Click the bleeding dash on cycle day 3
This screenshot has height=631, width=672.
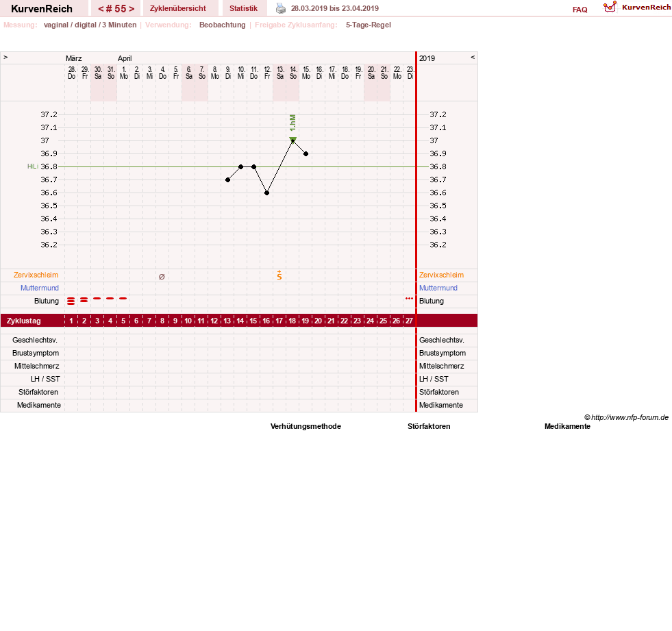[x=97, y=298]
